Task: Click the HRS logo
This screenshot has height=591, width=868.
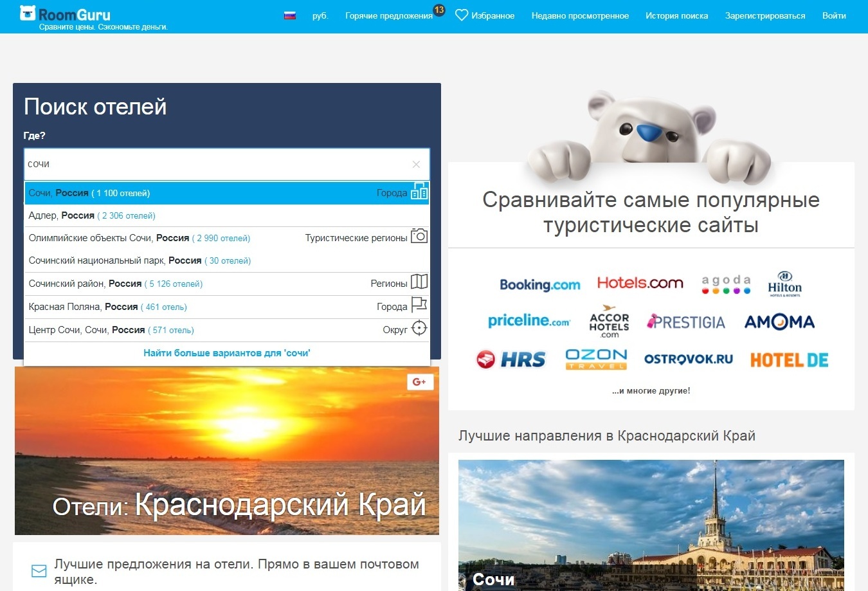Action: 511,359
